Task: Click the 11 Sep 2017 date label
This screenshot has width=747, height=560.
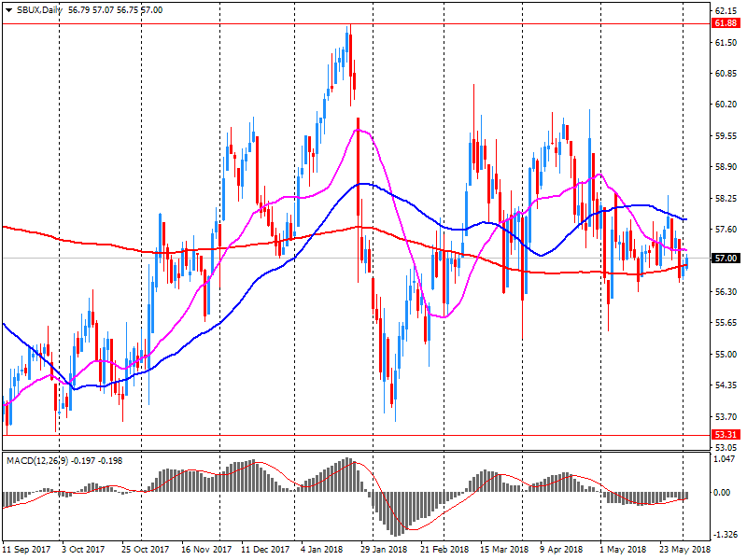Action: 28,550
